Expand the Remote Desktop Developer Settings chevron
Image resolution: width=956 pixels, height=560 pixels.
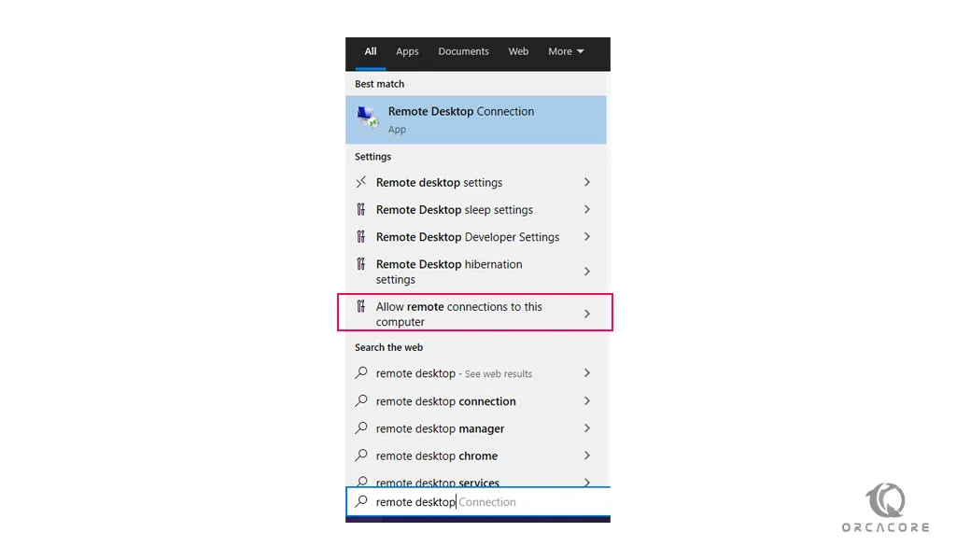point(586,237)
